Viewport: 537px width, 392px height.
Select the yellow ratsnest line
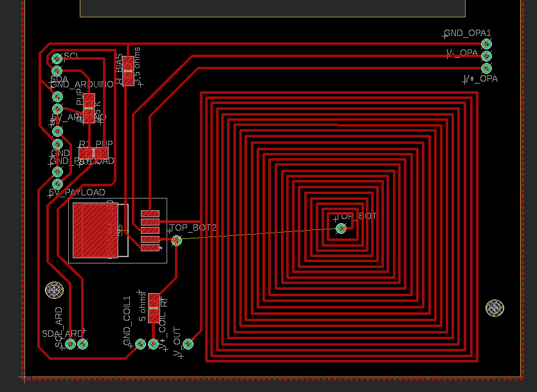tap(257, 234)
